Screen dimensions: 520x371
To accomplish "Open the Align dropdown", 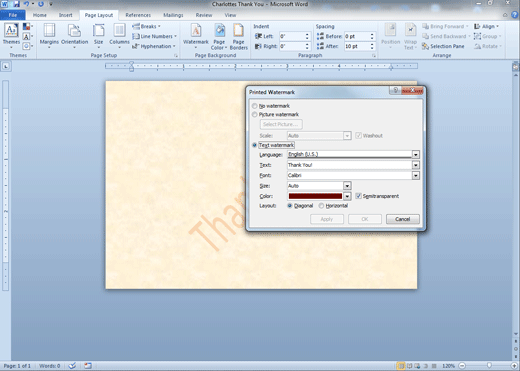I will tap(486, 26).
